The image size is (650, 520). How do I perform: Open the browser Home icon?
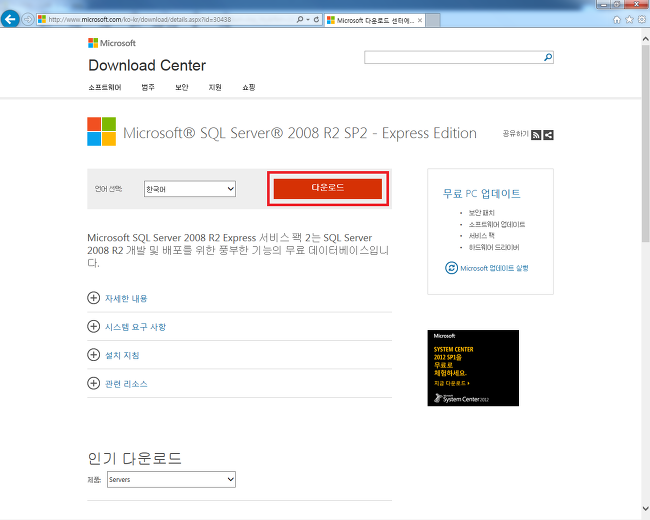click(x=617, y=19)
